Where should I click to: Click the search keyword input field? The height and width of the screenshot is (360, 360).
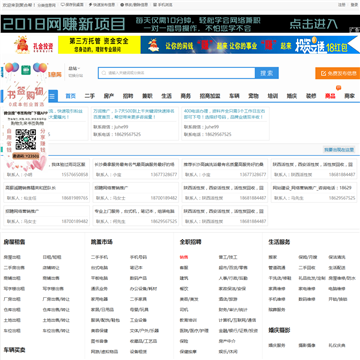(177, 73)
